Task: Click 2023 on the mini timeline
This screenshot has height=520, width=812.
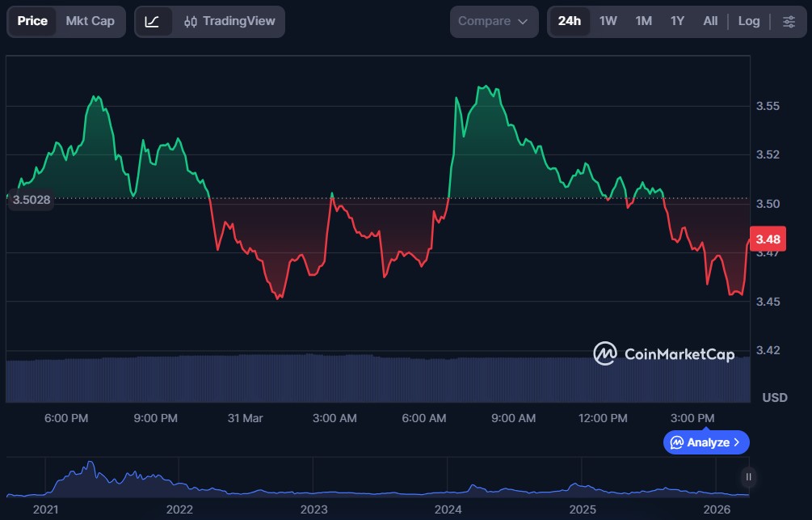Action: (x=313, y=509)
